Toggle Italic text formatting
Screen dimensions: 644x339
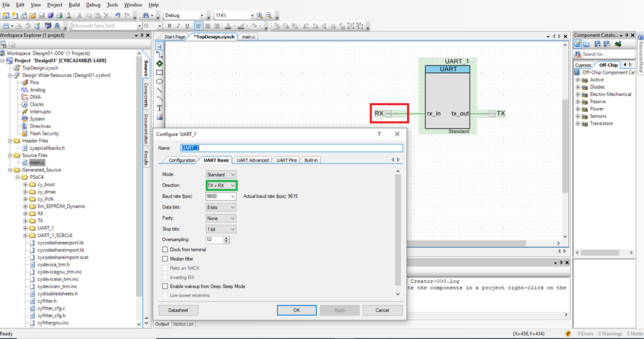(178, 26)
